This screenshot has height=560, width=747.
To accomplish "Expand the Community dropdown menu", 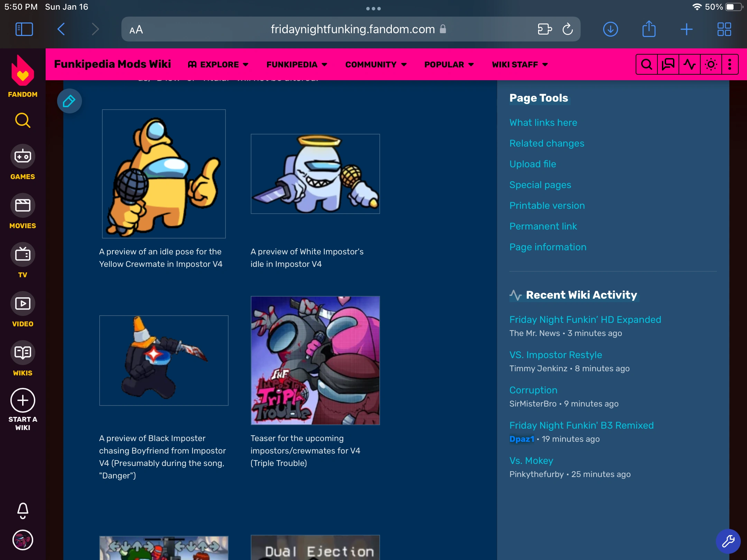I will click(x=376, y=65).
